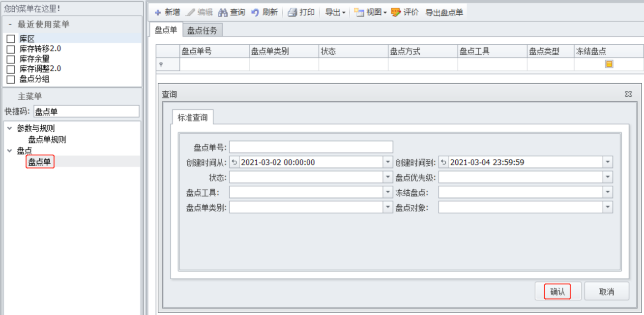Image resolution: width=644 pixels, height=315 pixels.
Task: Collapse the 参数与规则 tree node
Action: click(10, 129)
